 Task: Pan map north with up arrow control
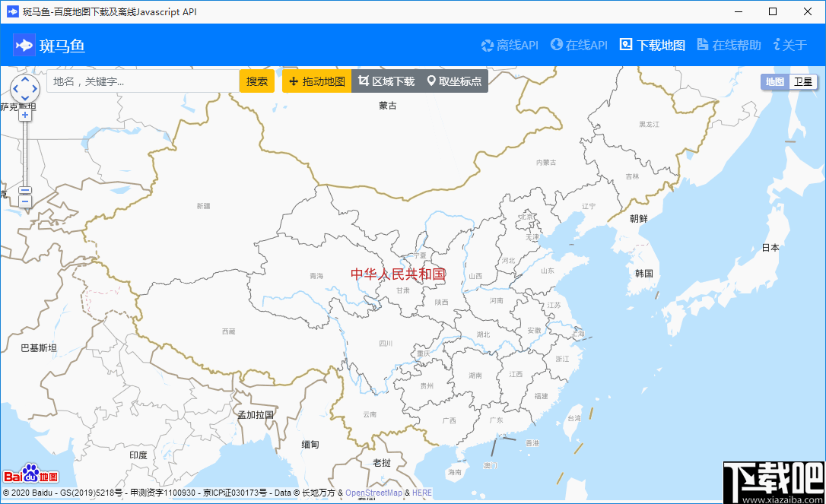tap(25, 80)
